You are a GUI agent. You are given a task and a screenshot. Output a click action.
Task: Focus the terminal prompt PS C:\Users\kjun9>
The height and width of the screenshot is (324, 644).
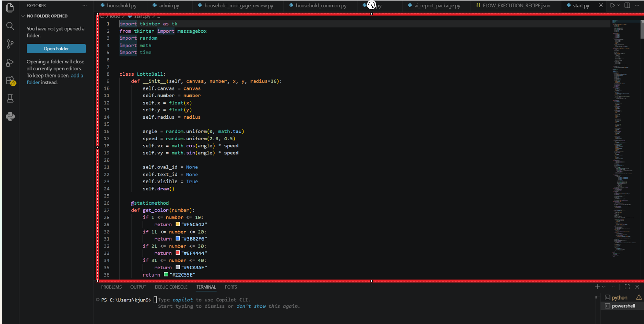(x=126, y=300)
